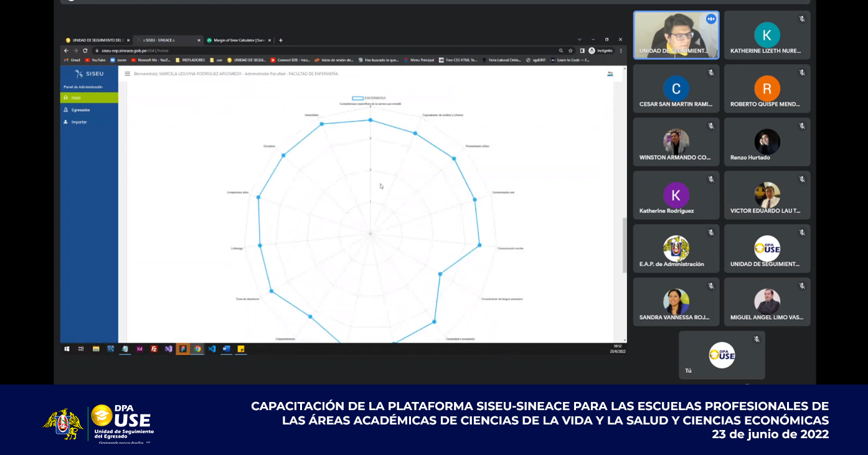The image size is (868, 455).
Task: Open Adobe XD from the taskbar
Action: click(139, 349)
